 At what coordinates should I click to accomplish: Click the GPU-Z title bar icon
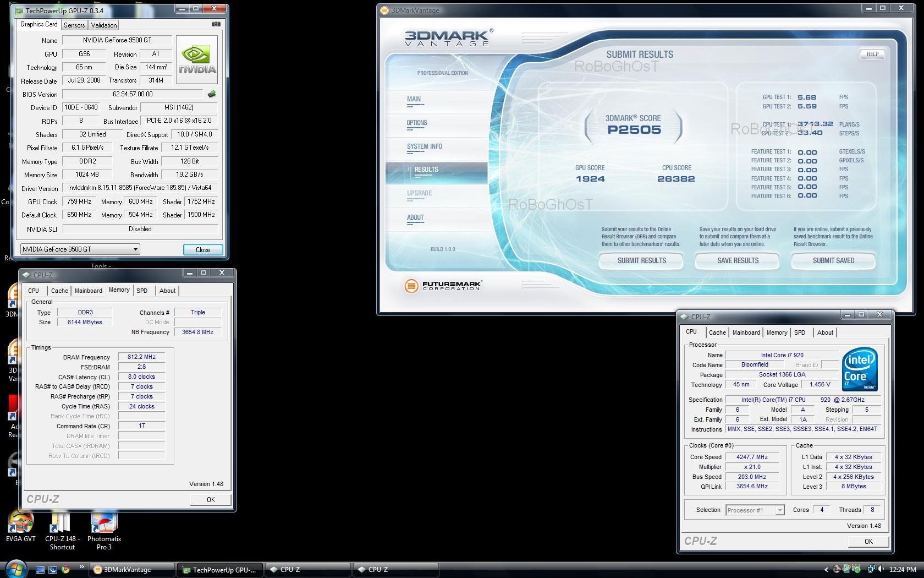click(20, 10)
